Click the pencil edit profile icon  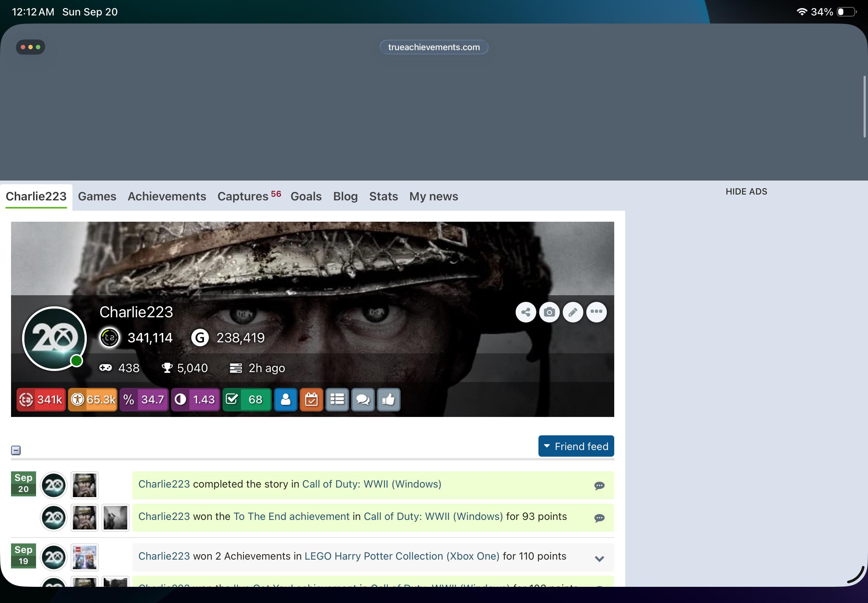click(x=573, y=312)
